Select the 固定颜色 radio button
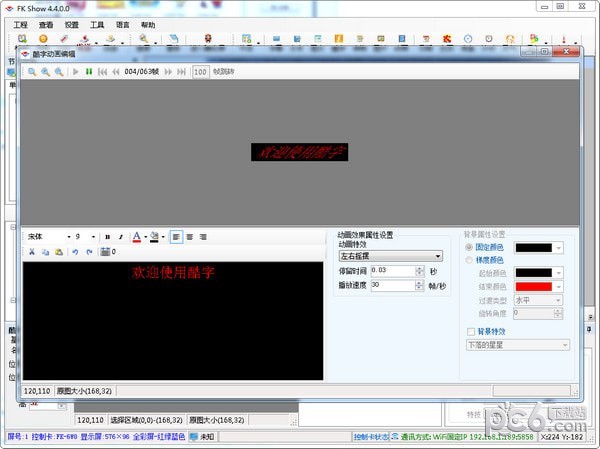Screen dimensions: 600x449 469,247
